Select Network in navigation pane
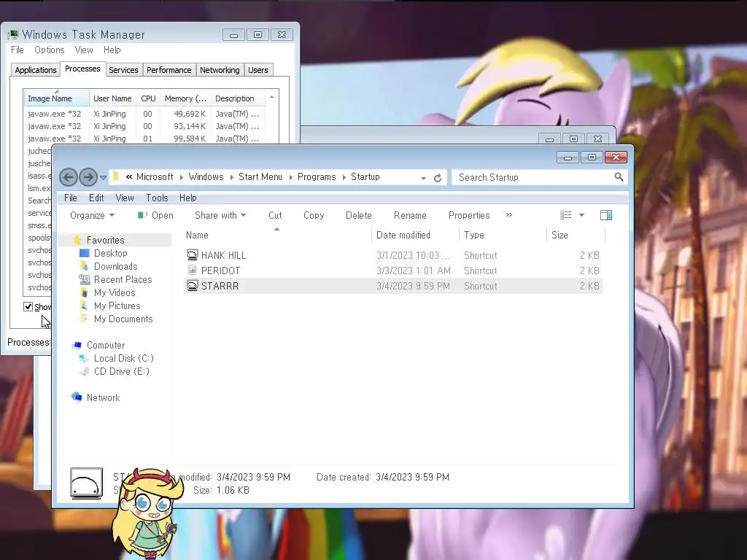747x560 pixels. tap(103, 397)
